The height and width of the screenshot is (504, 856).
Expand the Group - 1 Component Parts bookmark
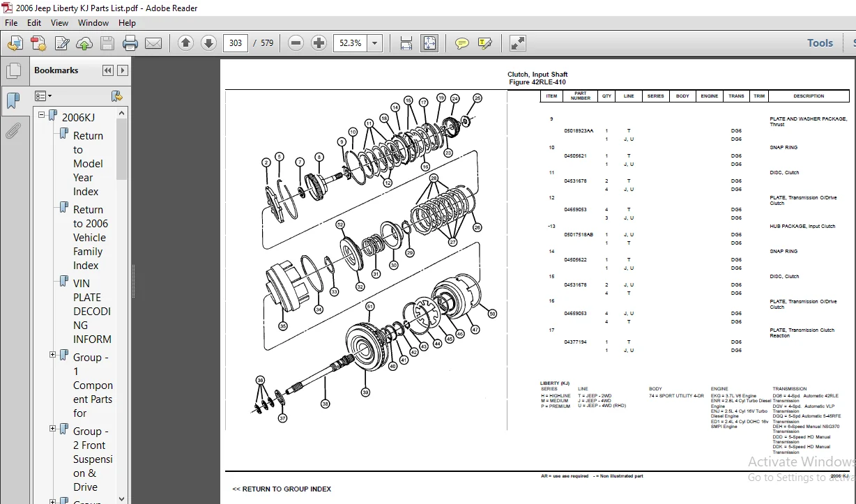52,355
